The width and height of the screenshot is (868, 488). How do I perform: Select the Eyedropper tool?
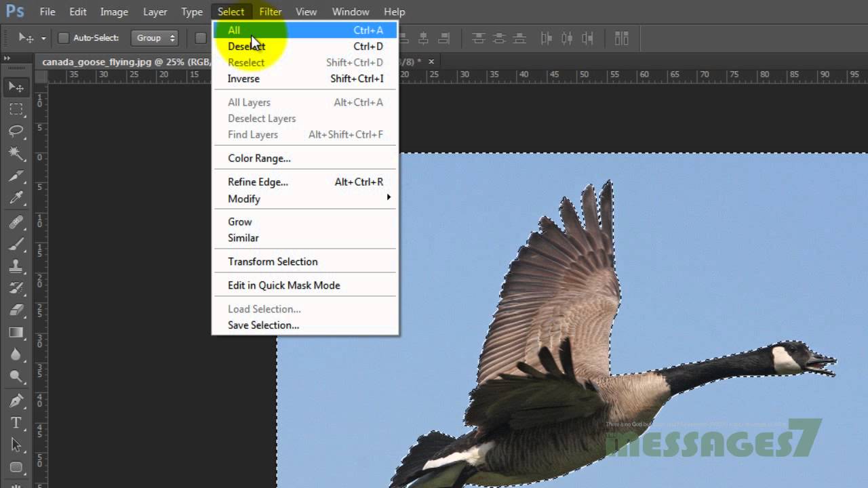[16, 199]
